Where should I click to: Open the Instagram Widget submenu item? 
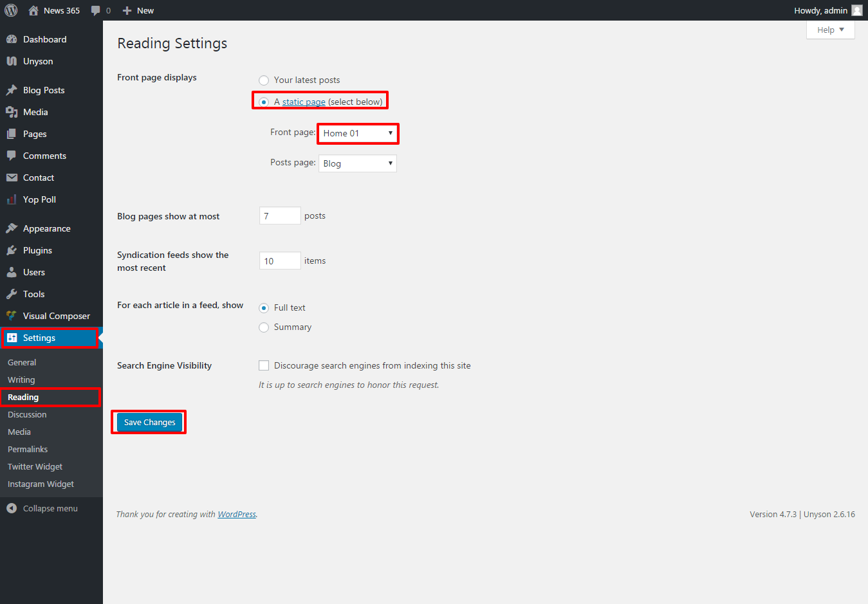41,484
